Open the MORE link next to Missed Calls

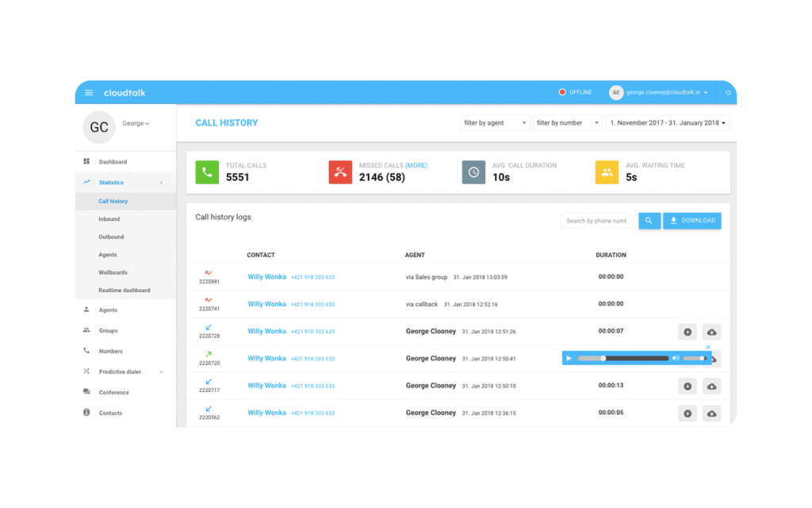pyautogui.click(x=416, y=165)
